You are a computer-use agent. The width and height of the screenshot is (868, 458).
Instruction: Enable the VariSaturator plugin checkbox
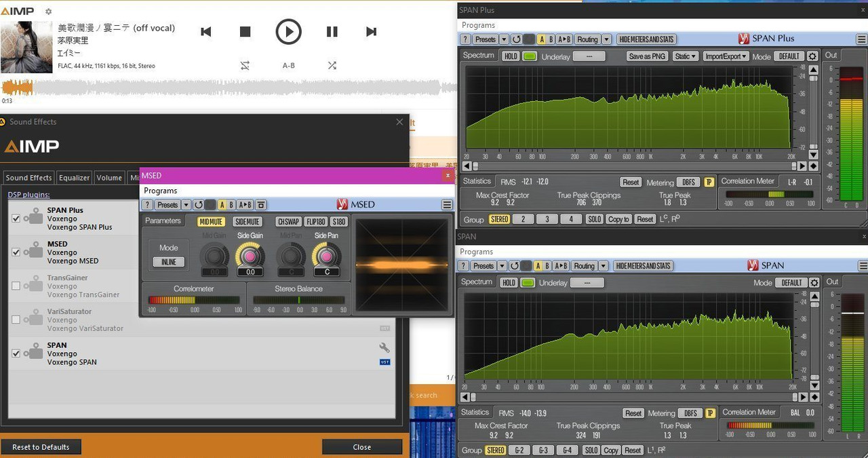[16, 320]
